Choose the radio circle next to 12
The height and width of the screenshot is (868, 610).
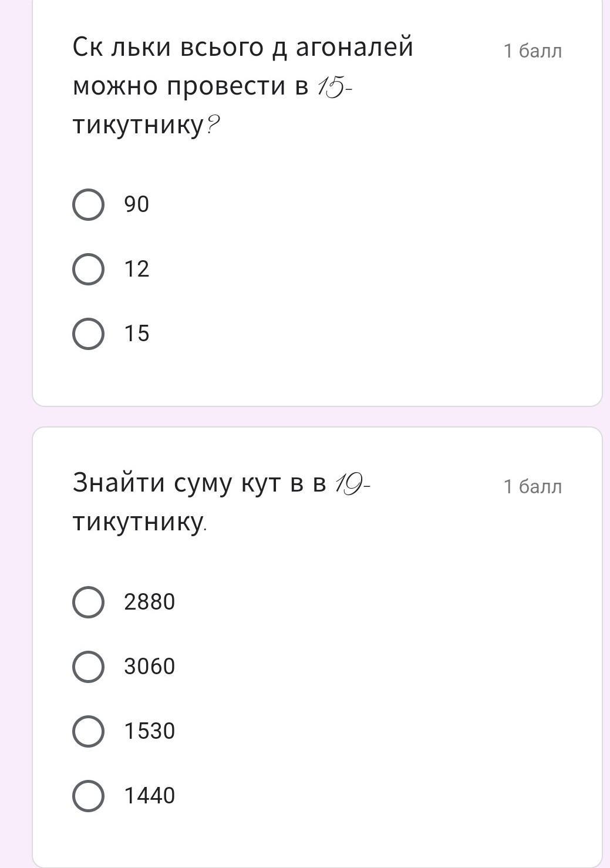click(89, 269)
